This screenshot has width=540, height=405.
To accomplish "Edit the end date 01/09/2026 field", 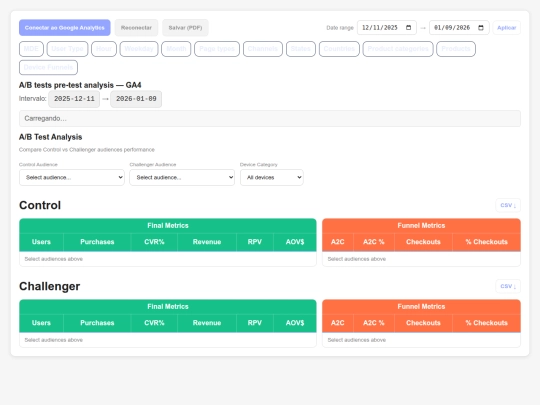I will pyautogui.click(x=459, y=28).
